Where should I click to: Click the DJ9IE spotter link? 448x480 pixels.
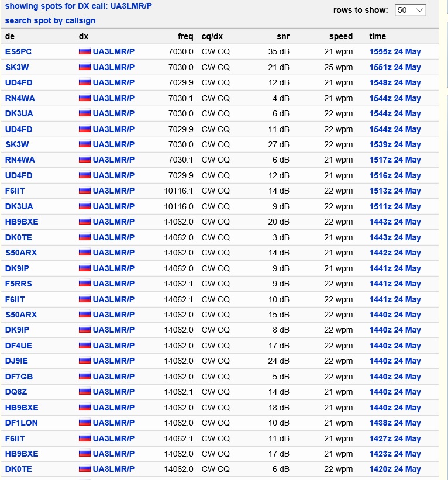click(x=16, y=361)
